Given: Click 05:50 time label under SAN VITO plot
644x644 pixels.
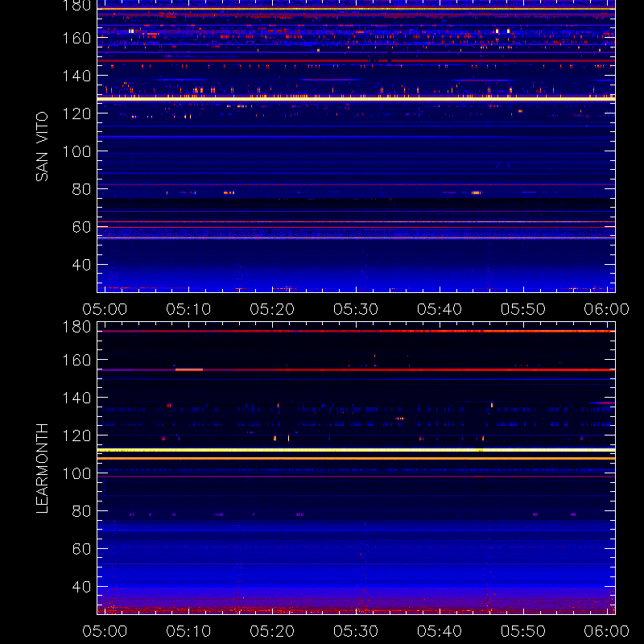Looking at the screenshot, I should point(523,309).
